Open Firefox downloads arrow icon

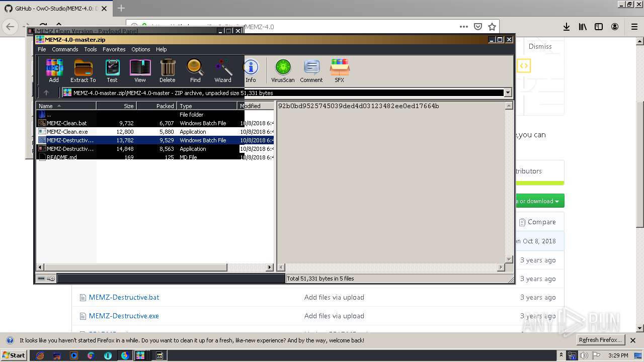(567, 27)
